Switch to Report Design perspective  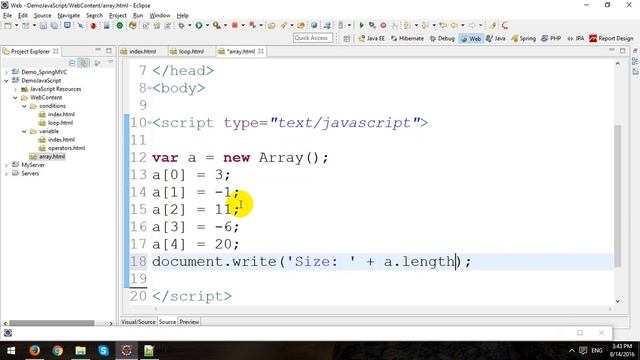point(611,38)
